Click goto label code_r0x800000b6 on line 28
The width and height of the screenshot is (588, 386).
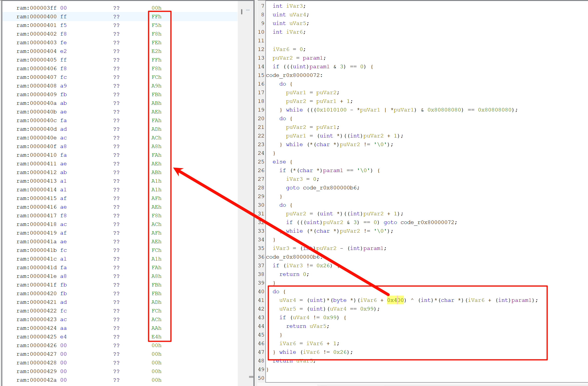coord(331,188)
